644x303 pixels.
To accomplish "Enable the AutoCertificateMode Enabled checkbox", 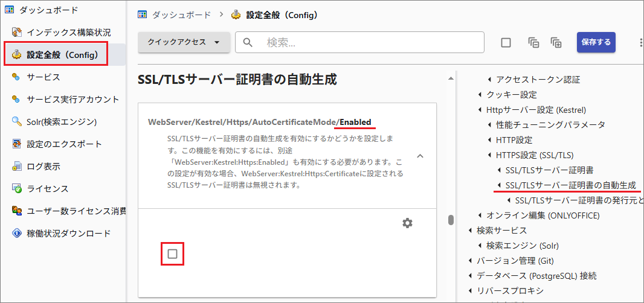I will 172,254.
